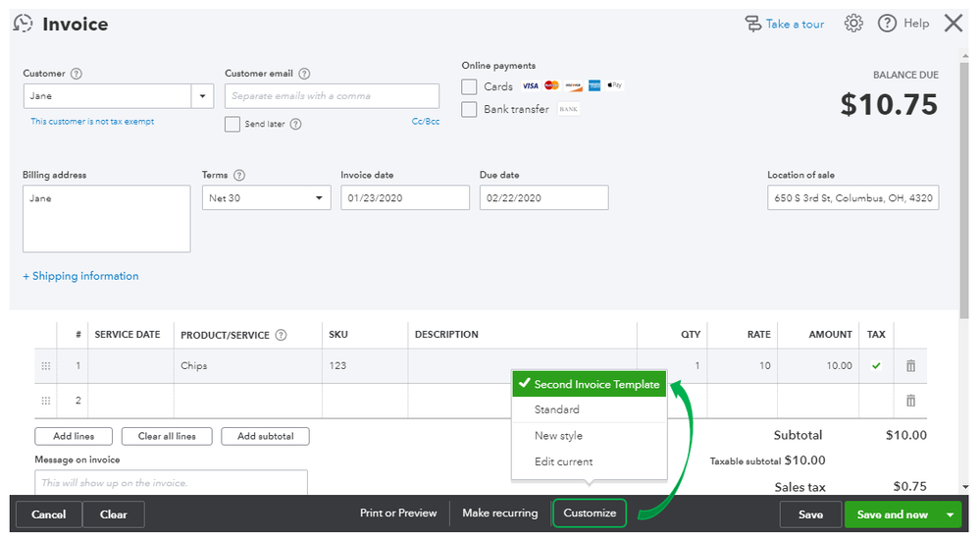
Task: Select Standard from the template menu
Action: click(x=556, y=409)
